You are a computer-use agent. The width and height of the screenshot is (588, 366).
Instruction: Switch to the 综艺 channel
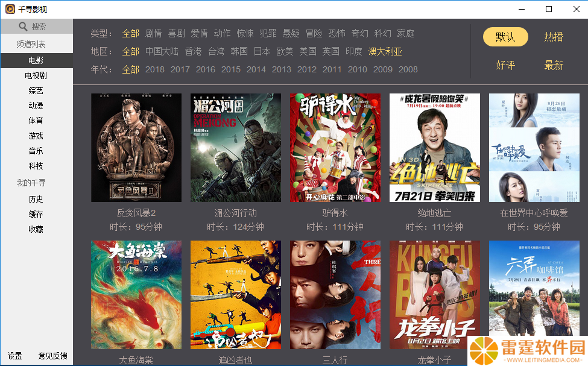point(36,90)
